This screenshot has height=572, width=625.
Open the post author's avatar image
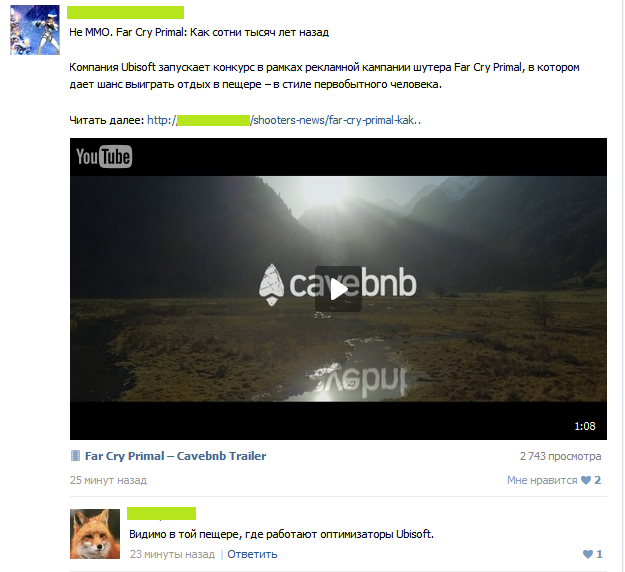pyautogui.click(x=35, y=30)
